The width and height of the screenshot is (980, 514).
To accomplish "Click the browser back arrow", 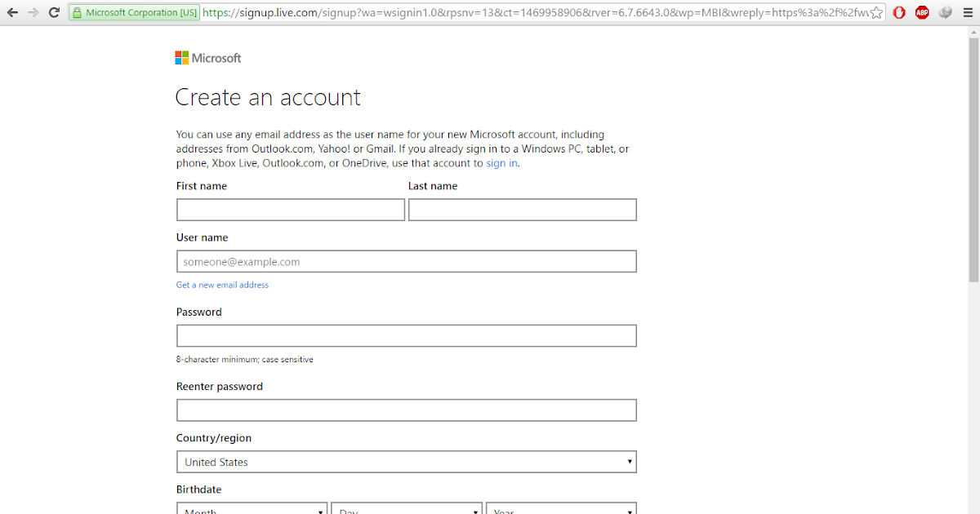I will tap(12, 13).
